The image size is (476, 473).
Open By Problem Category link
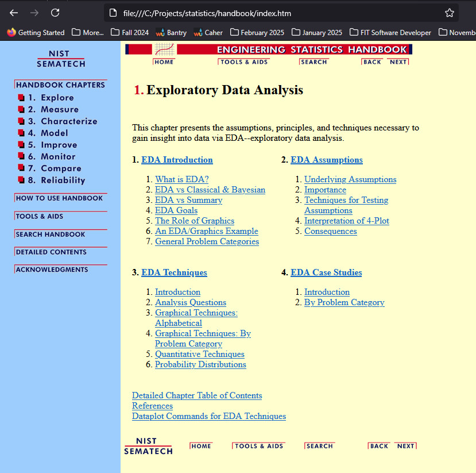tap(345, 302)
